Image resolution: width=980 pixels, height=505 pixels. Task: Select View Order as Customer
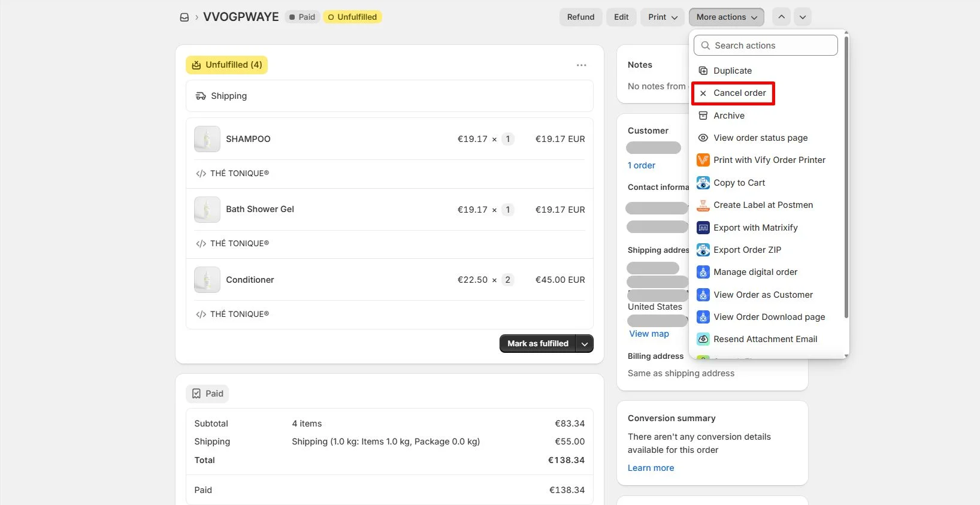click(766, 295)
